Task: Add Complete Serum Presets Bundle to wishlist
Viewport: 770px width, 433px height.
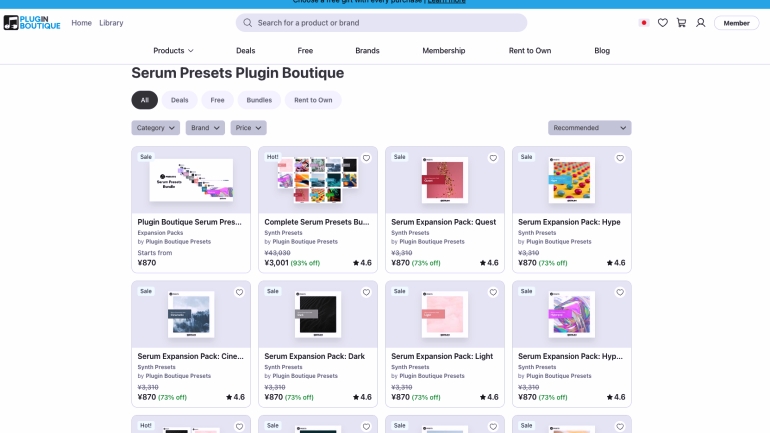Action: tap(366, 158)
